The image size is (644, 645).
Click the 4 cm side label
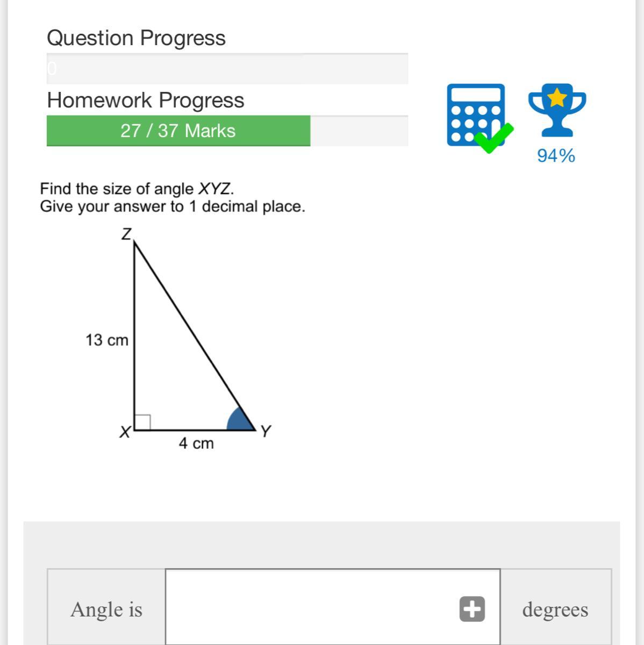click(196, 443)
